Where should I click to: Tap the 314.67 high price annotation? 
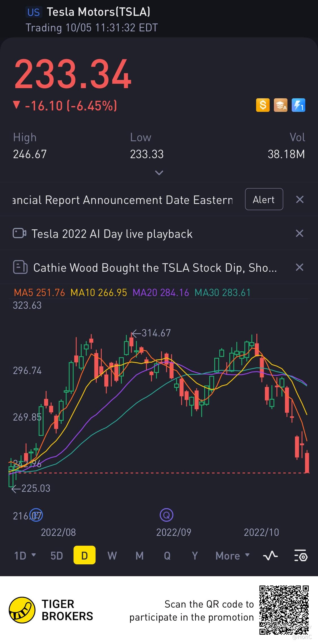coord(152,333)
